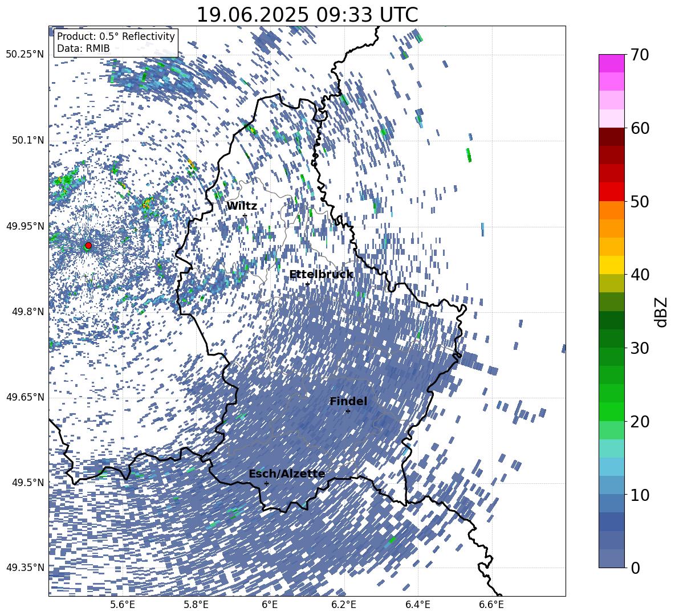Click the 5.8°E longitude tick label
675x616 pixels.
coord(196,605)
